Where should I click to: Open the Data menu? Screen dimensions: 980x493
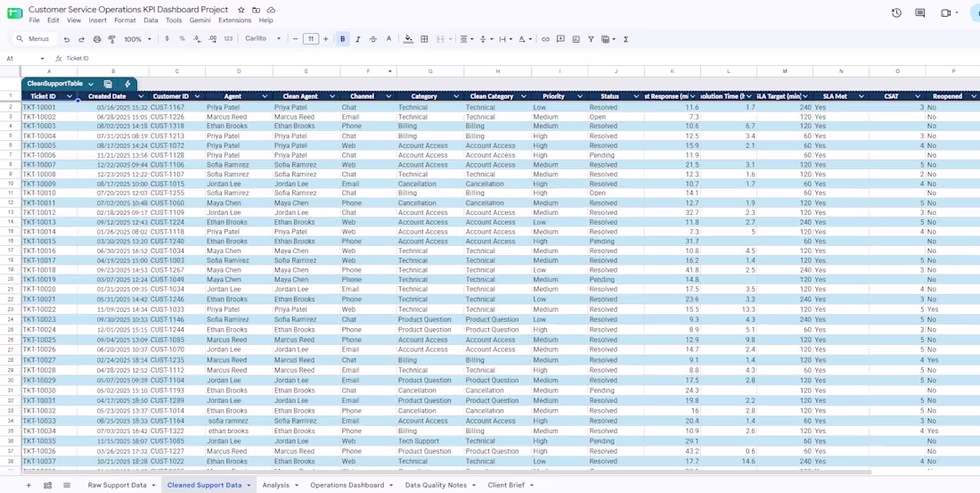[151, 20]
